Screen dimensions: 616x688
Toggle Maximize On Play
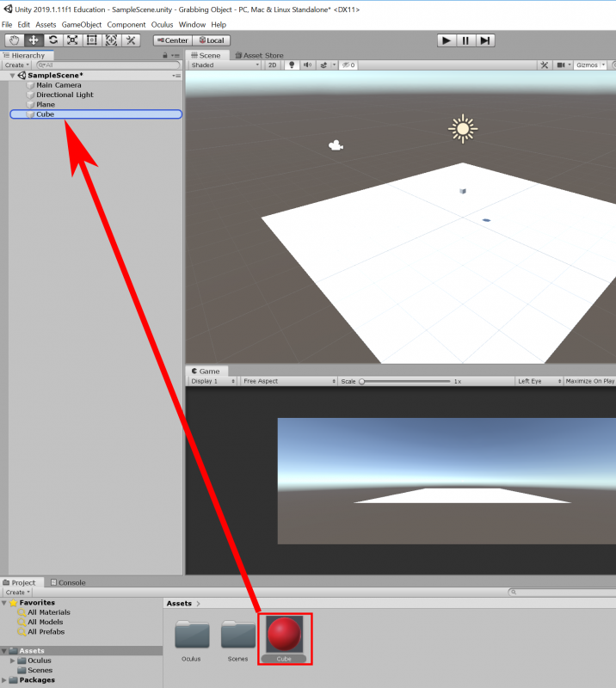click(589, 381)
